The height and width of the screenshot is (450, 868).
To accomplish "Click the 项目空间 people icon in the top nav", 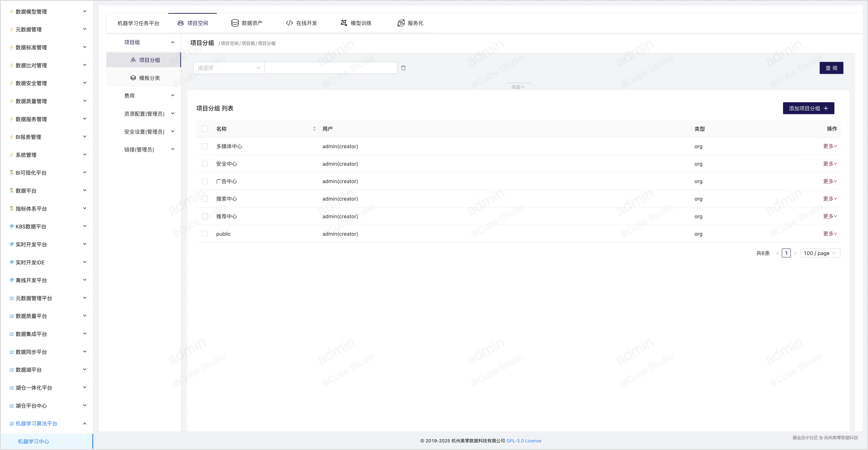I will click(181, 23).
